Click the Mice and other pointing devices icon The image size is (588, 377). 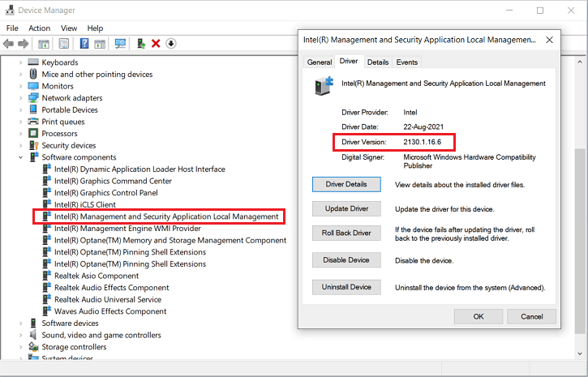(x=33, y=74)
